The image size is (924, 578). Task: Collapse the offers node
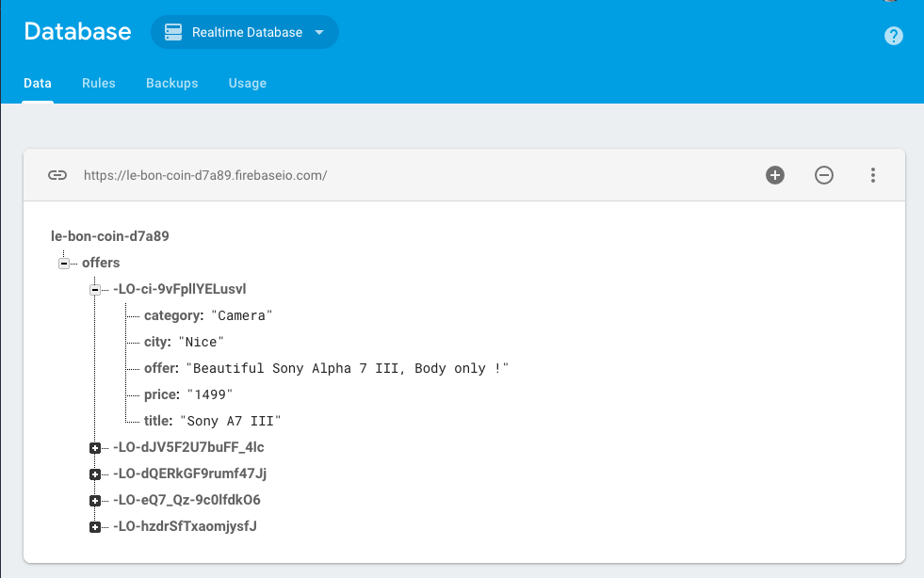64,264
